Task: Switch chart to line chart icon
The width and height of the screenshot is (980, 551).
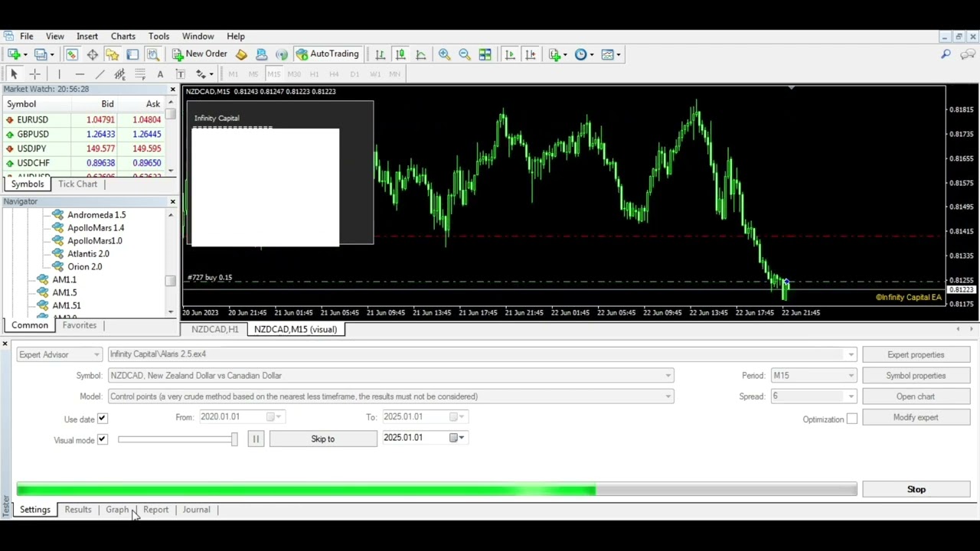Action: (420, 54)
